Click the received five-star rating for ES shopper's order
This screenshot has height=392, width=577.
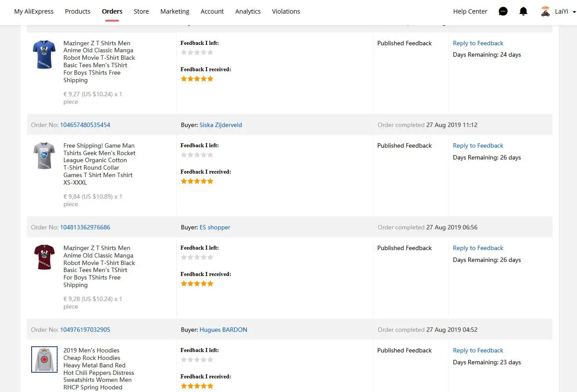pos(197,283)
